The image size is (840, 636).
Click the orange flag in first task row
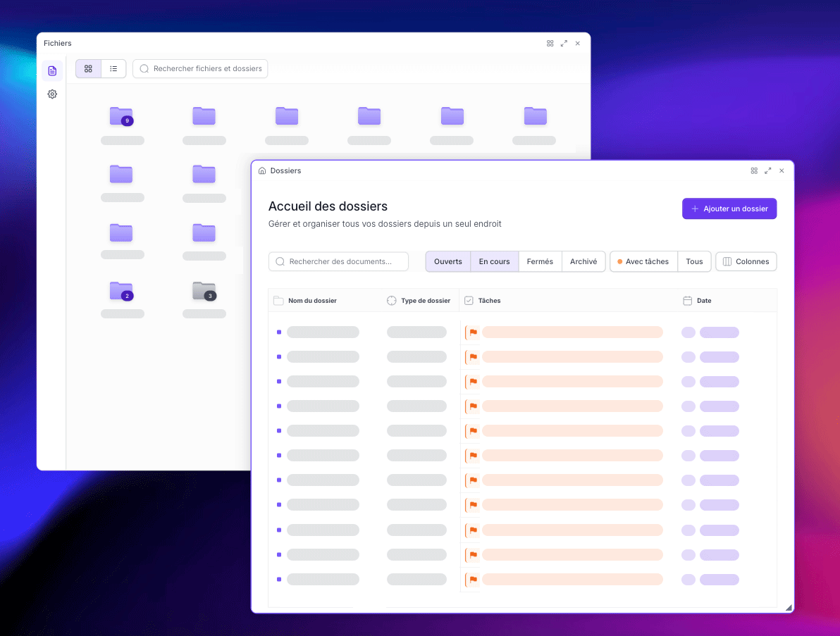point(473,332)
